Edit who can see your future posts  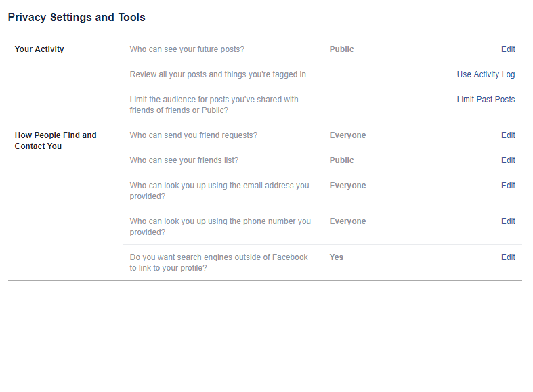coord(508,49)
